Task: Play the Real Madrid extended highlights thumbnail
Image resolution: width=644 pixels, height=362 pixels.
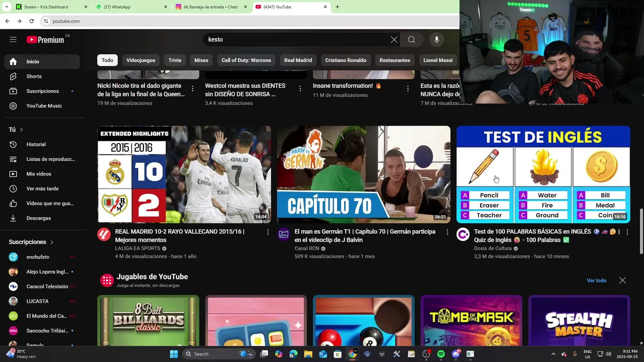Action: tap(184, 174)
